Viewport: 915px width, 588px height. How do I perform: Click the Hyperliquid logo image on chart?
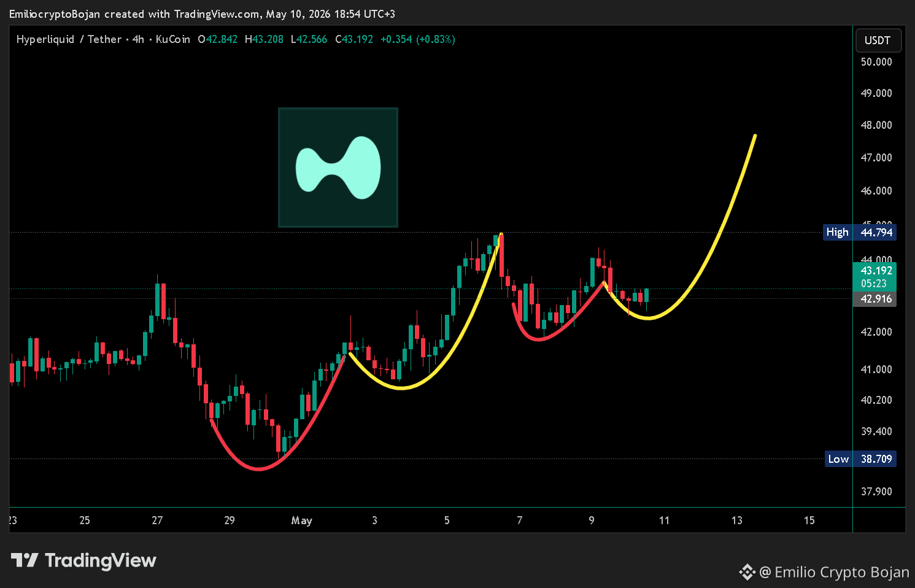click(338, 168)
